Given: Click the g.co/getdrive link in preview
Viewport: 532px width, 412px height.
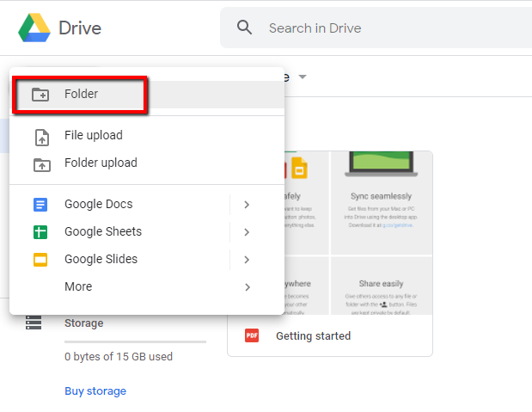Looking at the screenshot, I should click(398, 225).
